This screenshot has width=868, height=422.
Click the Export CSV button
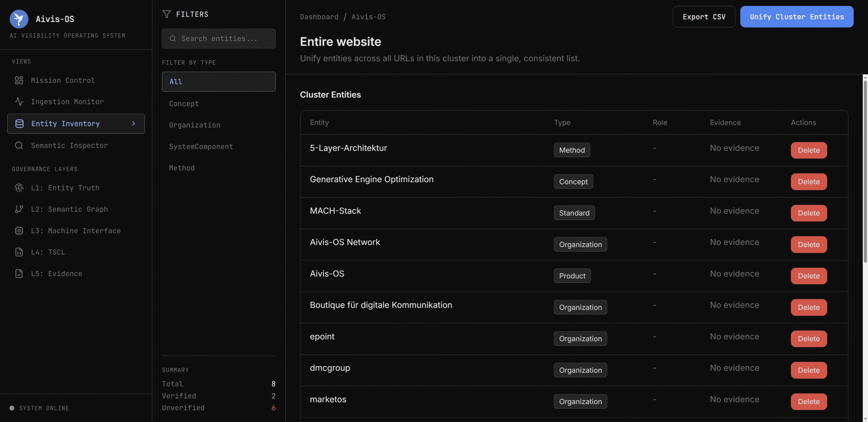pyautogui.click(x=704, y=17)
